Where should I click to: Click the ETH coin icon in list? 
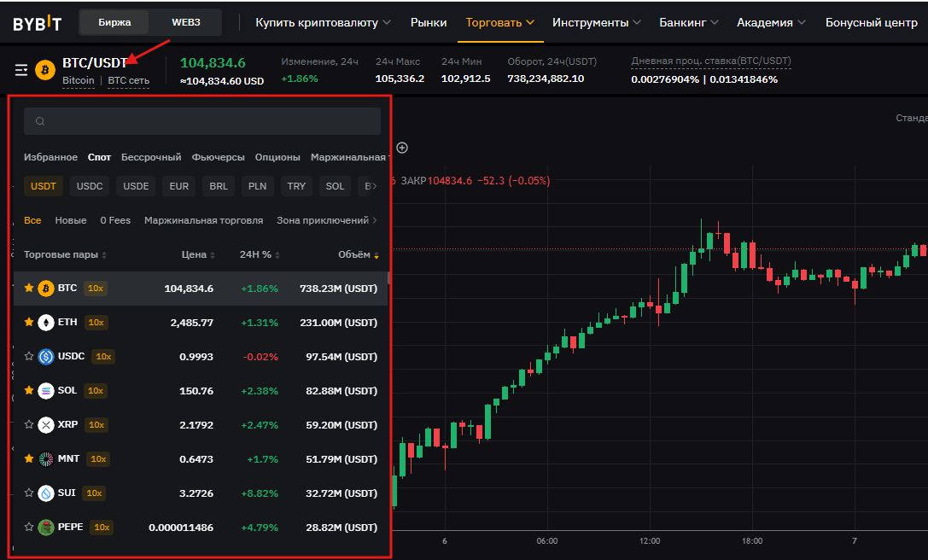[46, 323]
